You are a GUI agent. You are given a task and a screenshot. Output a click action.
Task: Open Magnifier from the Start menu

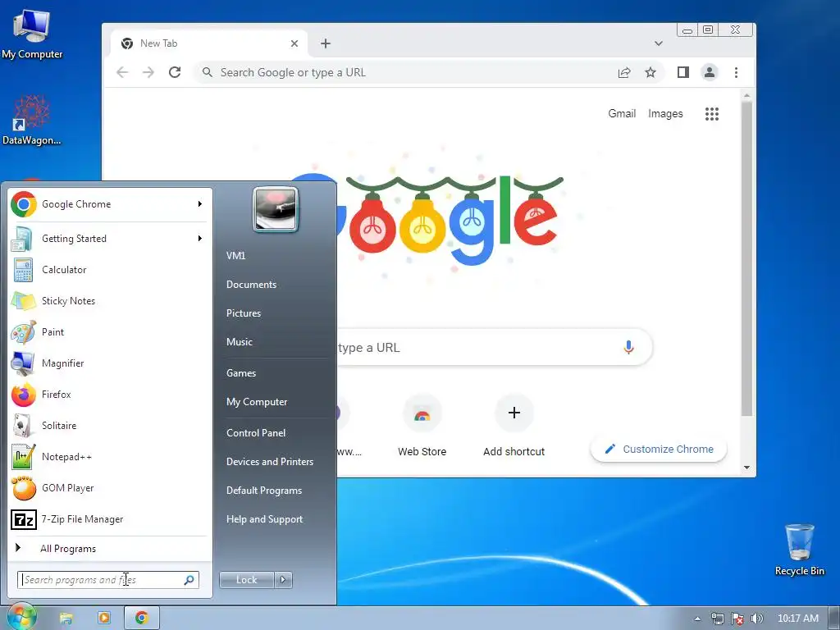click(110, 363)
